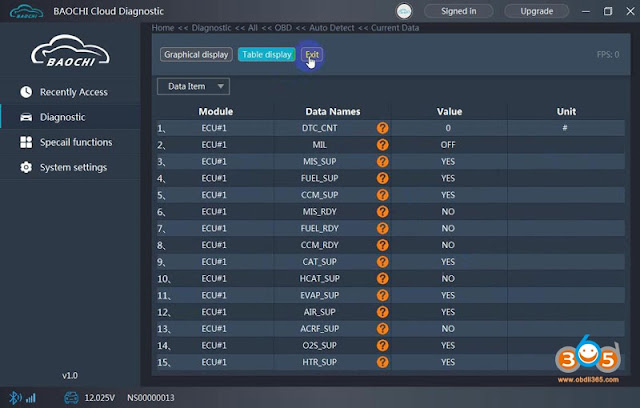Screen dimensions: 640x408
Task: Click the Value column header
Action: tap(449, 111)
